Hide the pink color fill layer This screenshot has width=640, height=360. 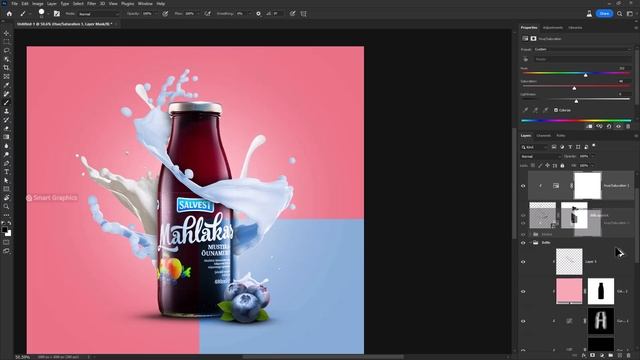pyautogui.click(x=523, y=291)
